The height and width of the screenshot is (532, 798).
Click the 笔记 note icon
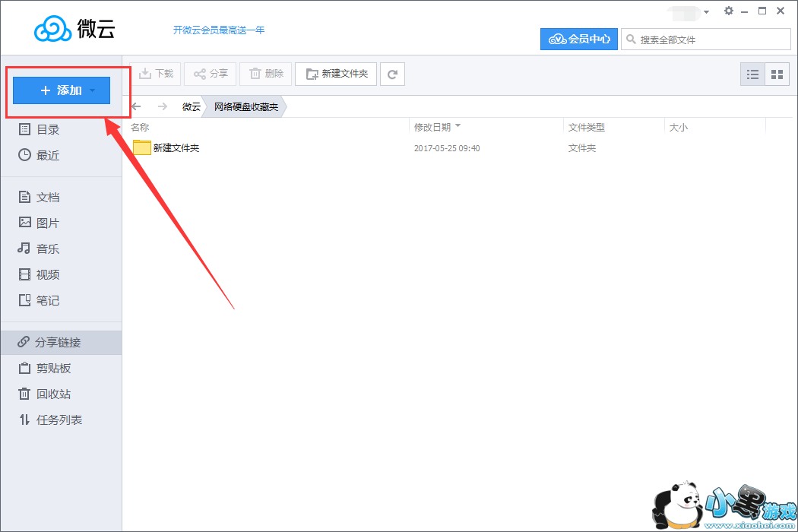coord(24,300)
